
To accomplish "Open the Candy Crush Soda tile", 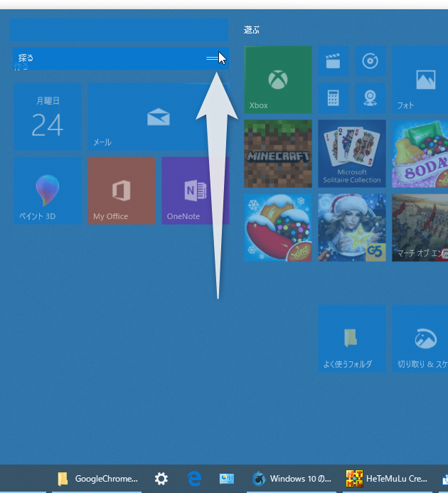I will coord(420,154).
